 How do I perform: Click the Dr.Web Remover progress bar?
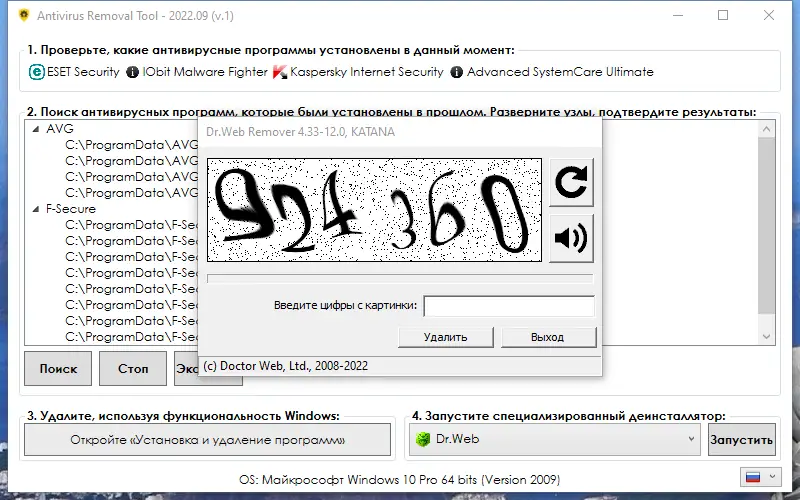pyautogui.click(x=400, y=279)
